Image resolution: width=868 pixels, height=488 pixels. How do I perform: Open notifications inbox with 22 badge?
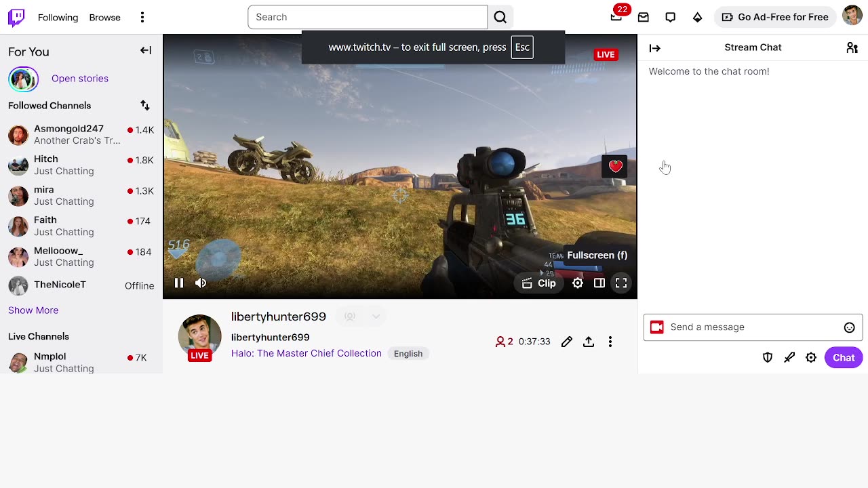coord(616,17)
